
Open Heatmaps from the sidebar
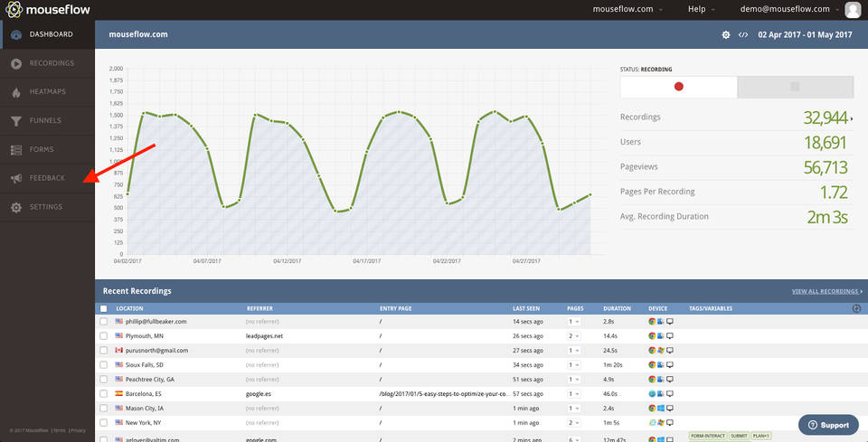(48, 92)
